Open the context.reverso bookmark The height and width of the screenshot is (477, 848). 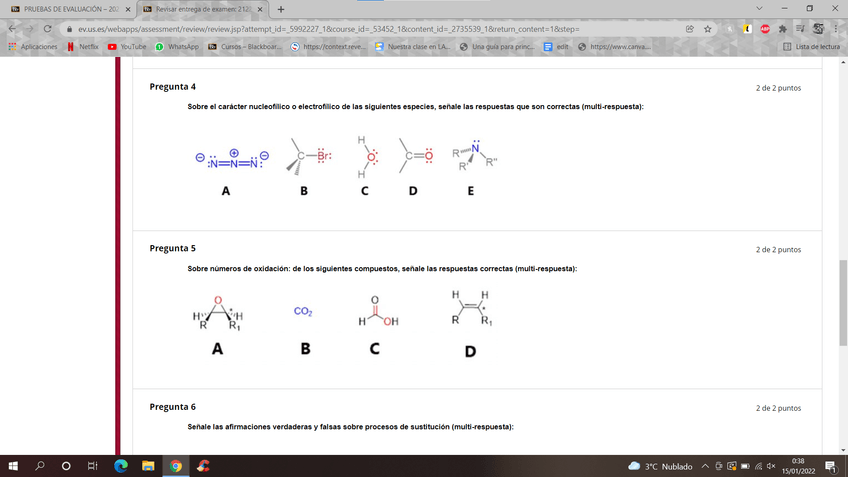click(x=328, y=47)
